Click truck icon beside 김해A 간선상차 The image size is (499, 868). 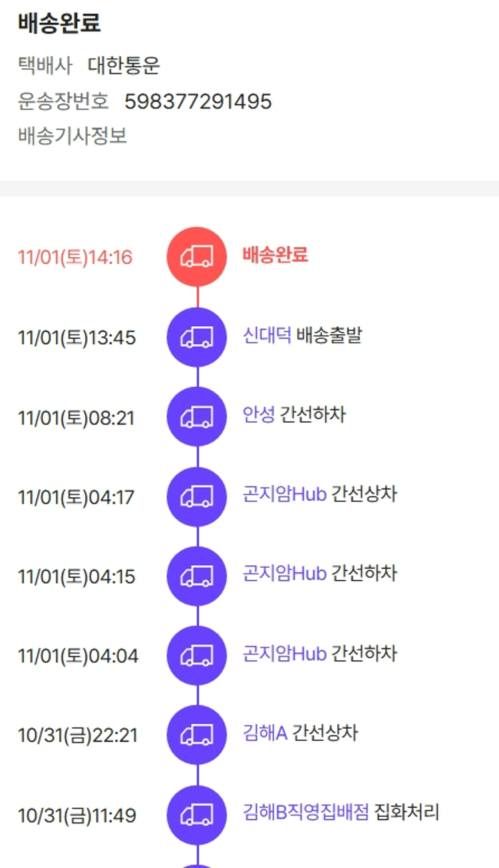click(x=197, y=735)
